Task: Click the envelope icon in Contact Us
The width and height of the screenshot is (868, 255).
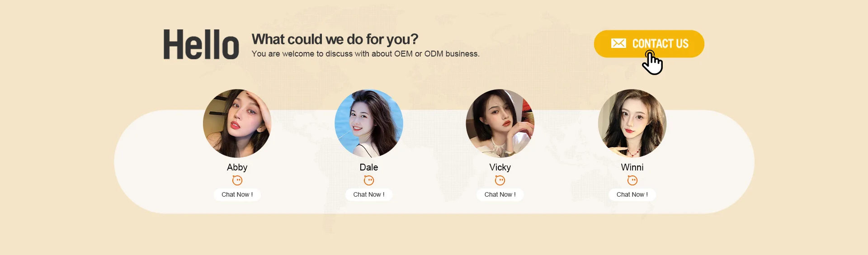Action: (618, 43)
